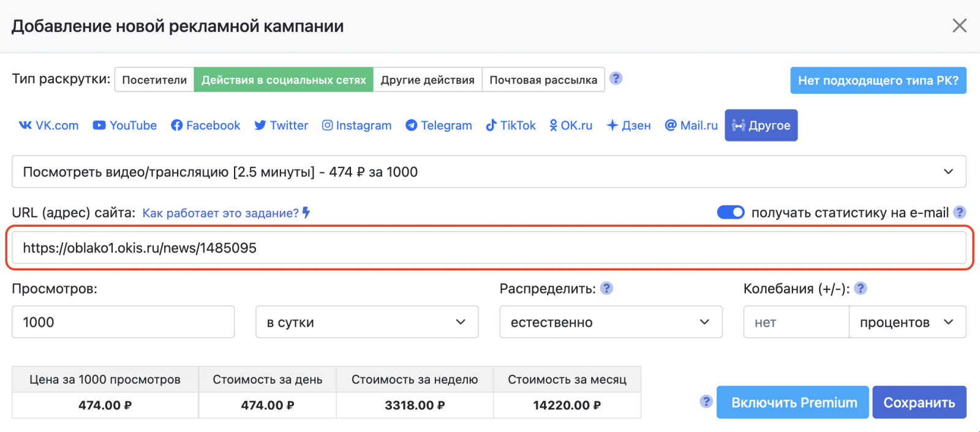Choose YouTube as the platform
980x432 pixels.
[x=125, y=126]
